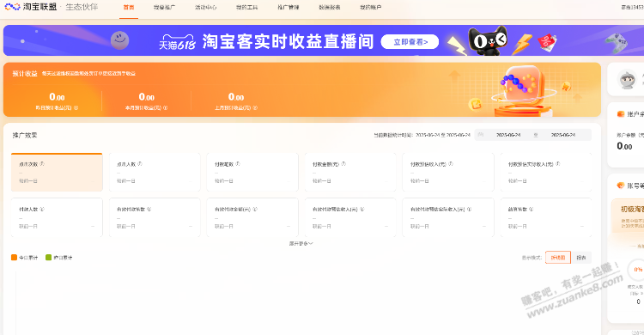Viewport: 644px width, 335px height.
Task: Click the 推广效果 section title
Action: tap(25, 135)
